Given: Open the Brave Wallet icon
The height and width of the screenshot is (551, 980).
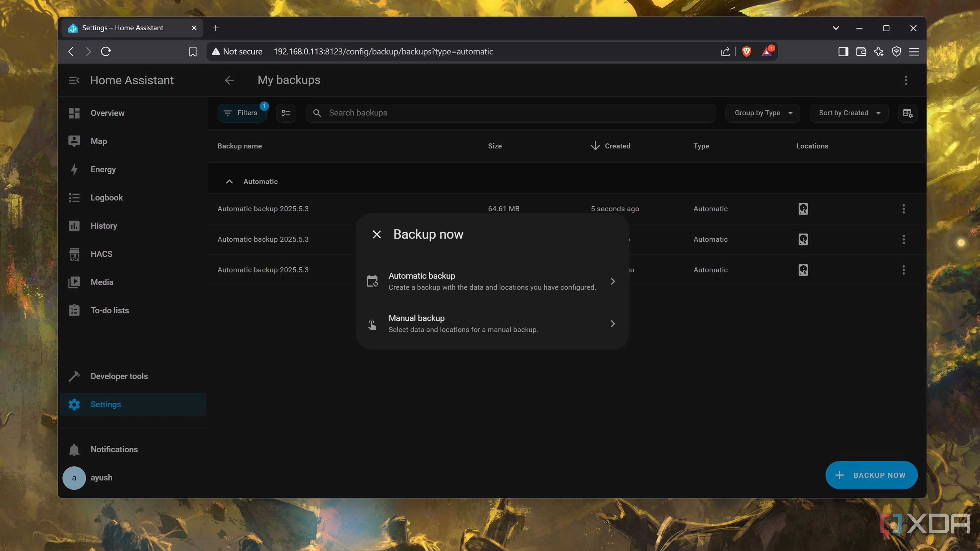Looking at the screenshot, I should (861, 51).
